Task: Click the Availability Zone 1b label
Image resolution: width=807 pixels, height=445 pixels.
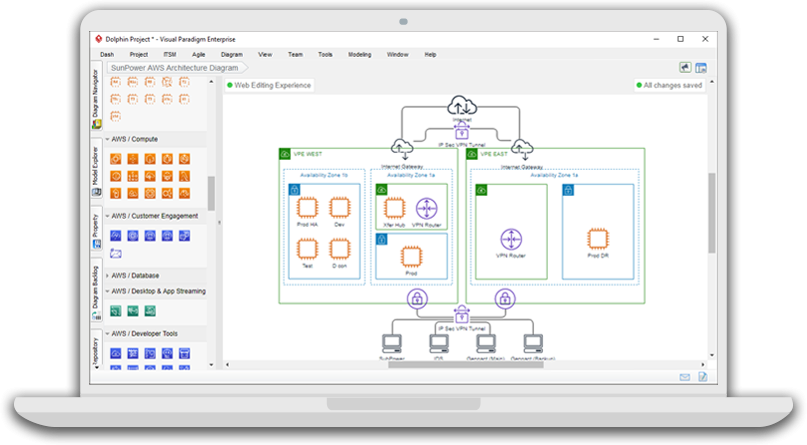Action: click(324, 175)
